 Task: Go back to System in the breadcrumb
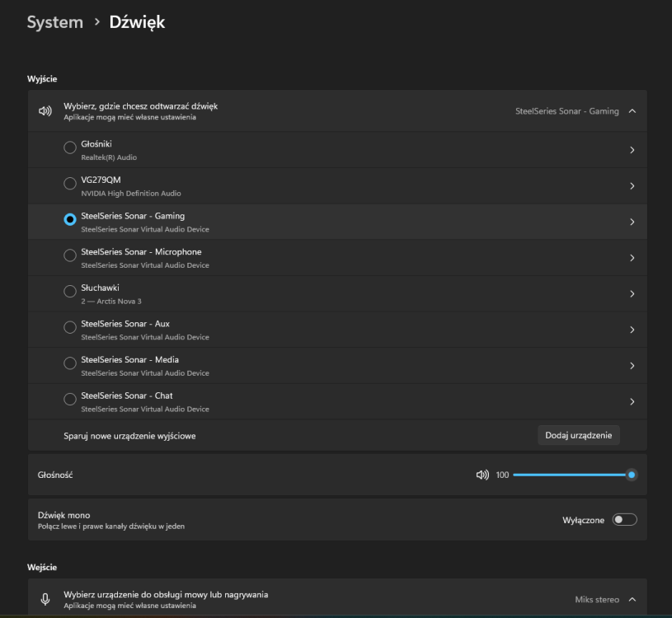point(55,22)
